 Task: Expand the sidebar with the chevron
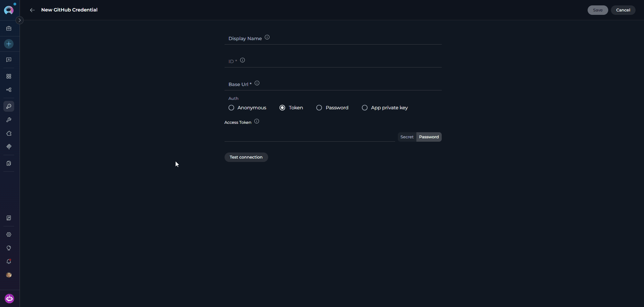coord(20,20)
